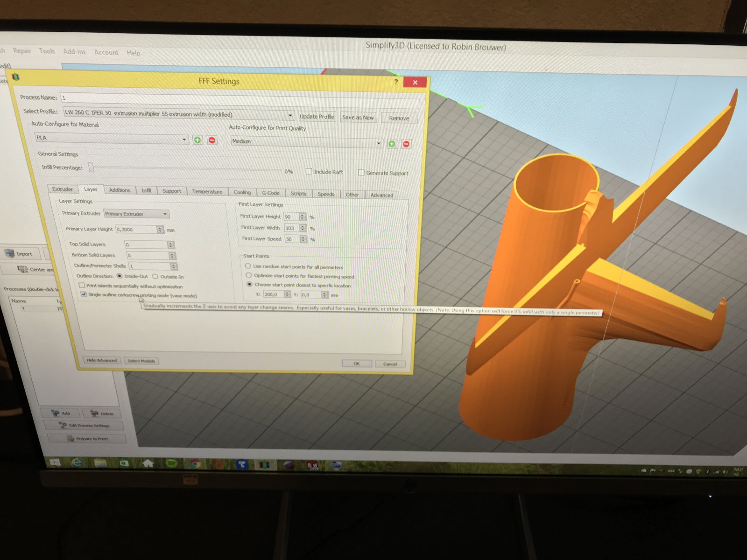
Task: Click Edit Process Settings in main window
Action: 84,425
